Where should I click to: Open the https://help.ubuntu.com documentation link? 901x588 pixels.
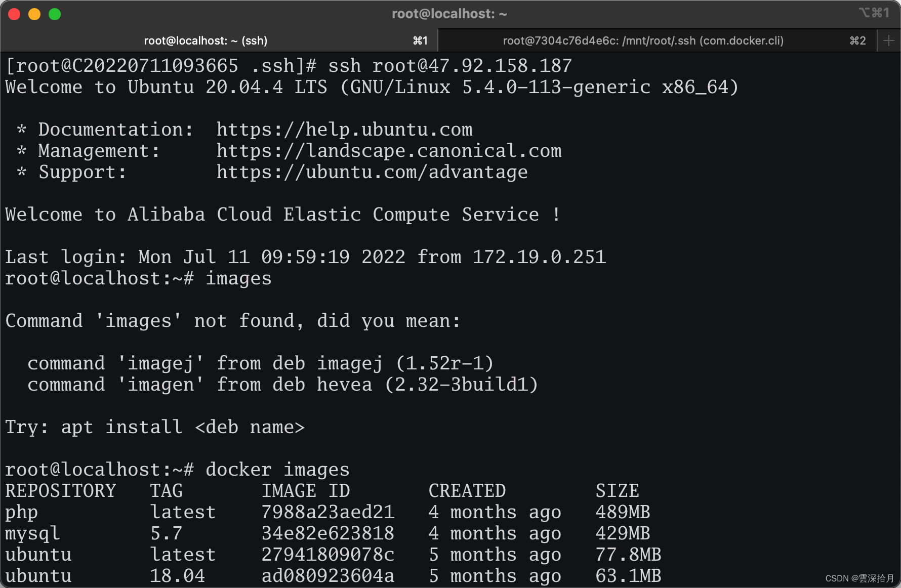point(344,129)
